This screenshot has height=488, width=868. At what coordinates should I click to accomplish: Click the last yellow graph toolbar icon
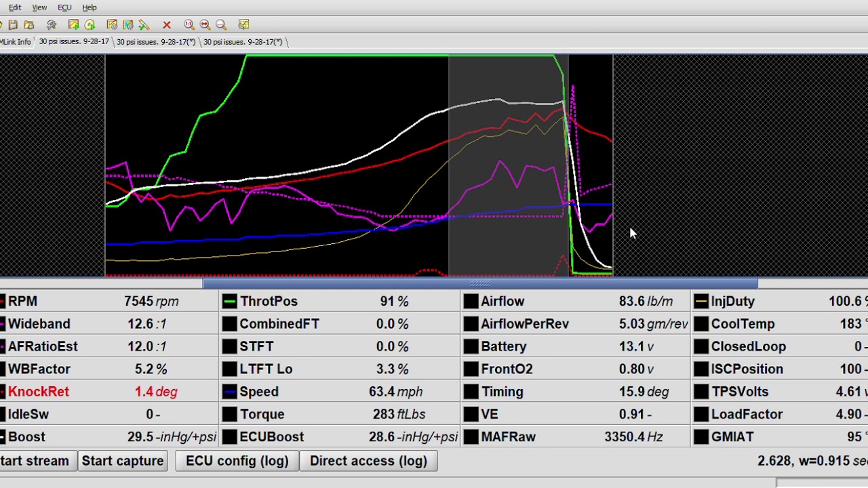click(x=244, y=24)
